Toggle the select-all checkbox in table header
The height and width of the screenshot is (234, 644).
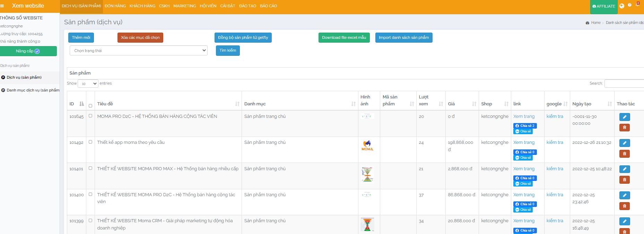click(x=90, y=106)
